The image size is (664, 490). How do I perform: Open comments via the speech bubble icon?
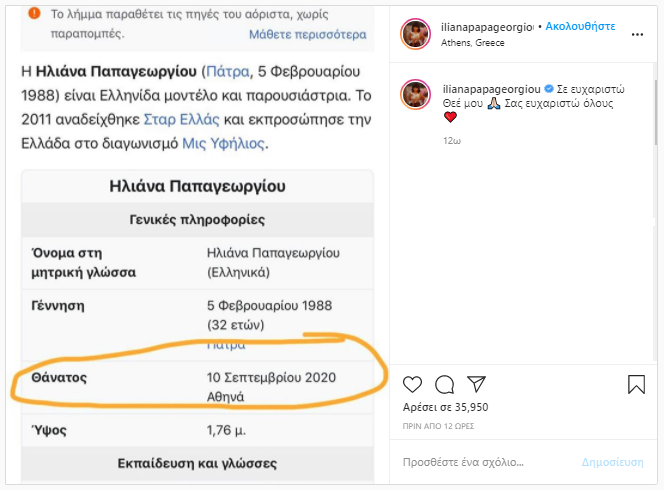point(444,385)
